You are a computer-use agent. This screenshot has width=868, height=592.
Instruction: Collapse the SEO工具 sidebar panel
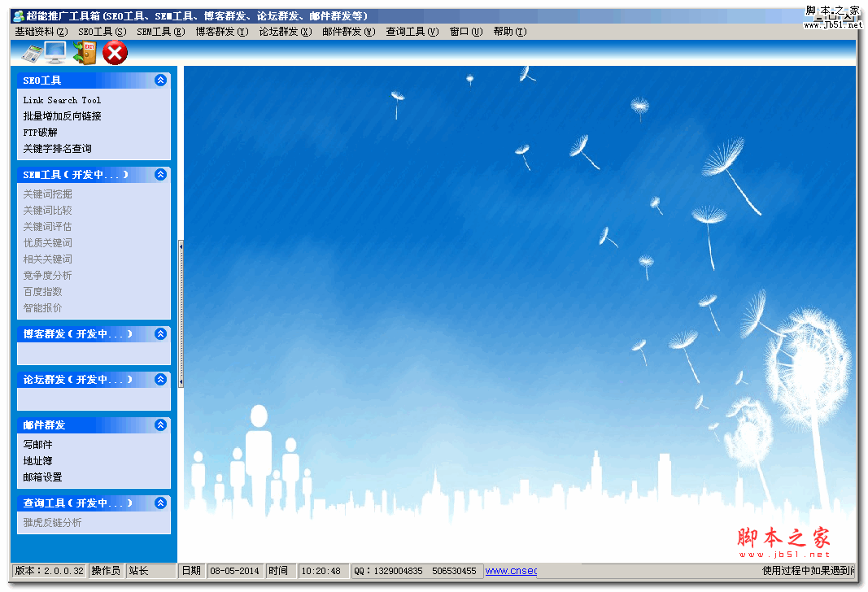tap(160, 81)
